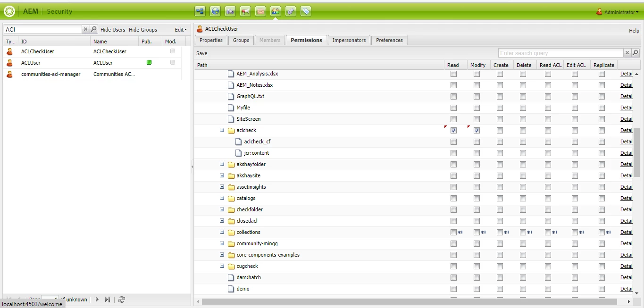Check the Create permission for aclcheck
644x308 pixels.
pyautogui.click(x=500, y=130)
